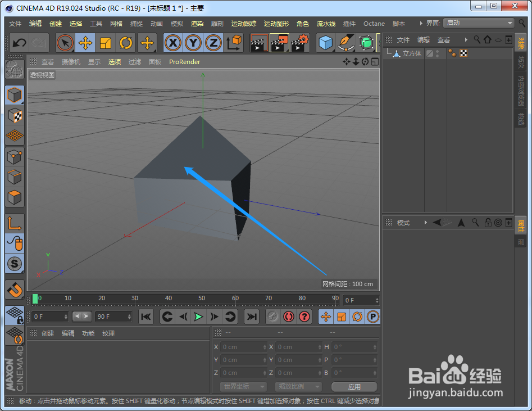This screenshot has height=411, width=532.
Task: Click the viewport rotate camera icon
Action: point(365,62)
